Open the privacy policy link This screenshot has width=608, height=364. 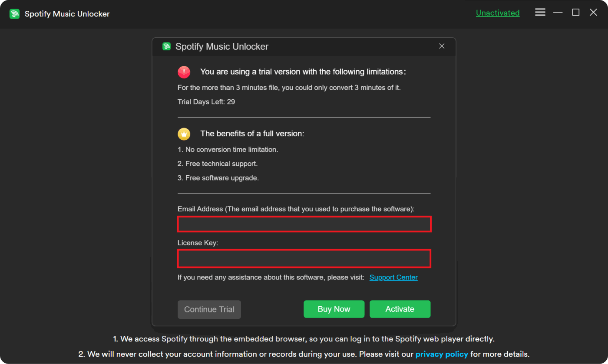(442, 354)
